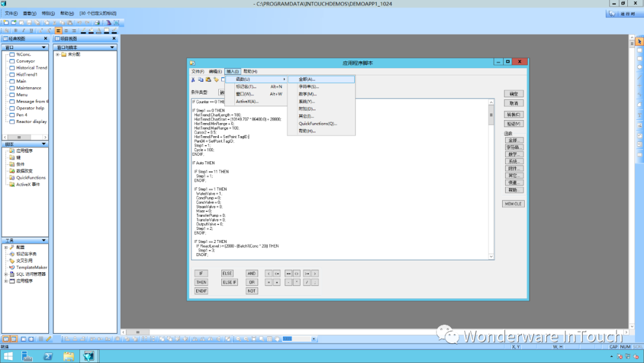
Task: Click the text color swatch in the format toolbar
Action: click(99, 30)
